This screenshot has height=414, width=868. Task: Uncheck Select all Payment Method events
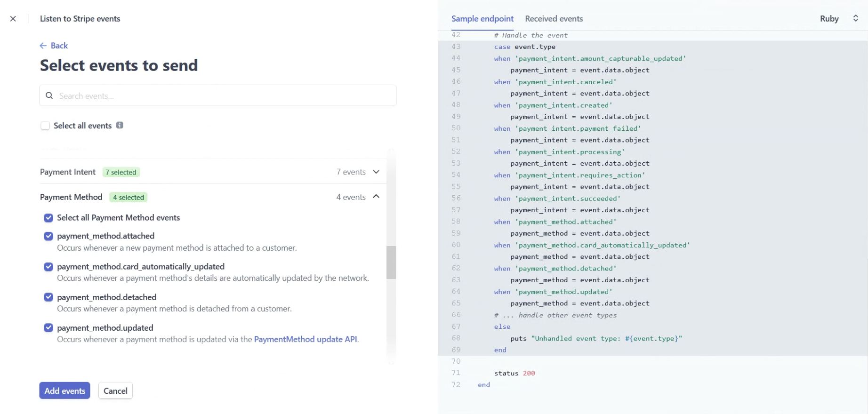click(x=48, y=218)
